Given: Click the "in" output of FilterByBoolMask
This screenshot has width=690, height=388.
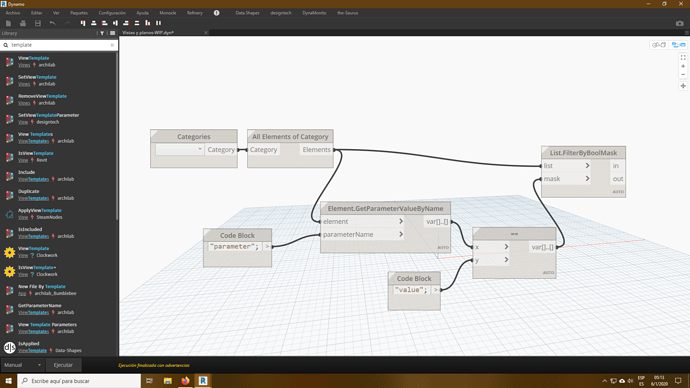Looking at the screenshot, I should coord(616,166).
